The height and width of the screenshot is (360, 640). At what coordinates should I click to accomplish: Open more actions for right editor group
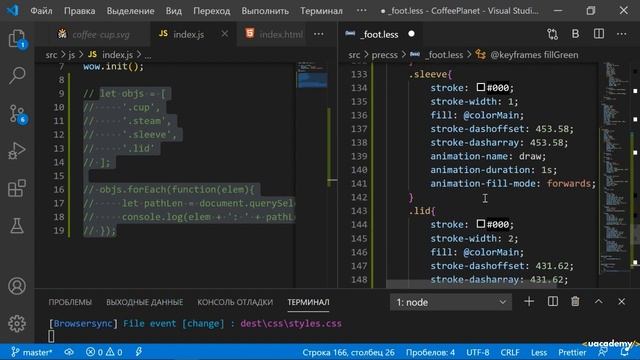click(x=622, y=34)
